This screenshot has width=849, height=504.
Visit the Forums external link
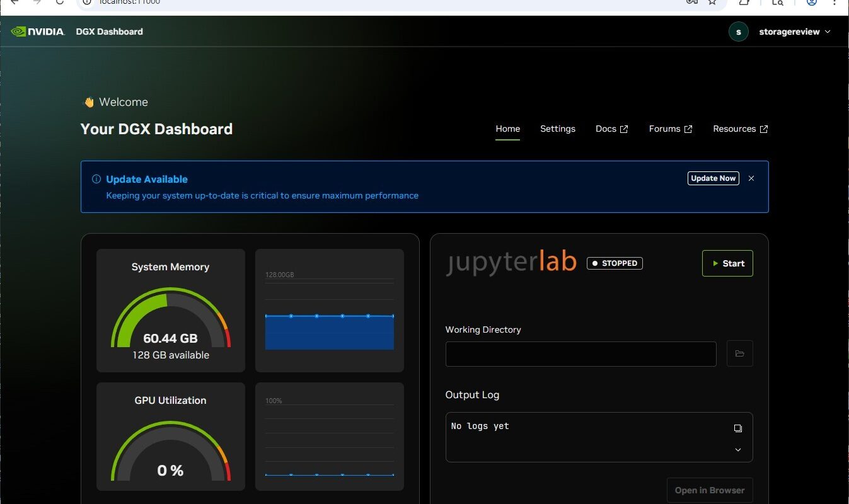point(670,129)
